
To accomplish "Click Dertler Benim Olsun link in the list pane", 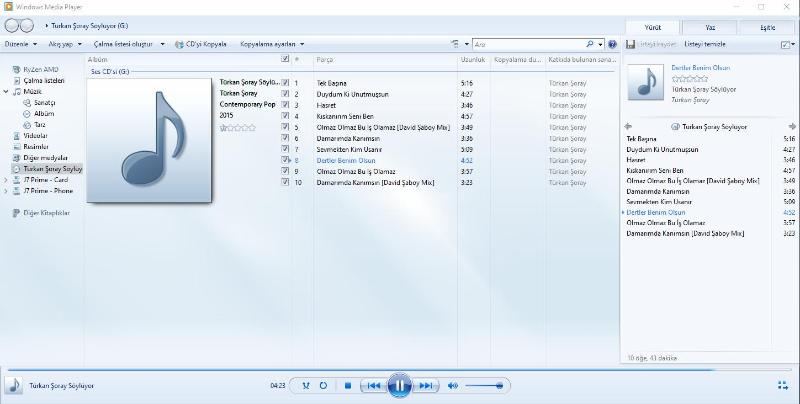I will click(x=701, y=68).
